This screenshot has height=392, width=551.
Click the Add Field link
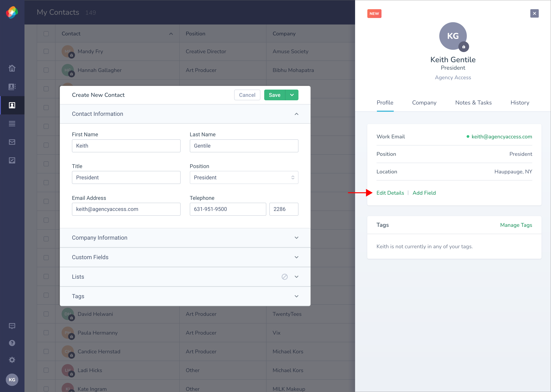424,193
